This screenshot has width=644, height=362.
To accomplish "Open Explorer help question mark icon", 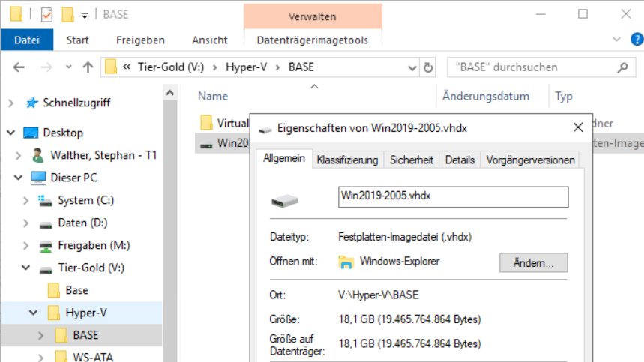I will tap(637, 40).
